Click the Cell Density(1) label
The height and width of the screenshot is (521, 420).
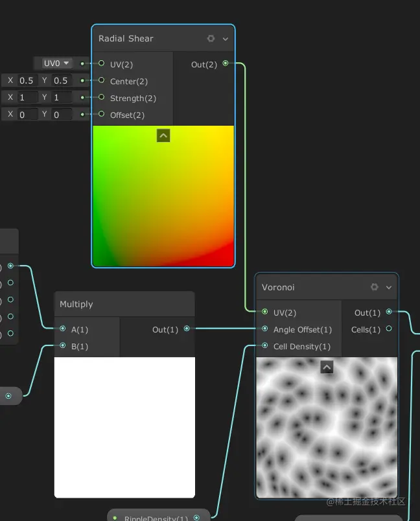(x=302, y=347)
